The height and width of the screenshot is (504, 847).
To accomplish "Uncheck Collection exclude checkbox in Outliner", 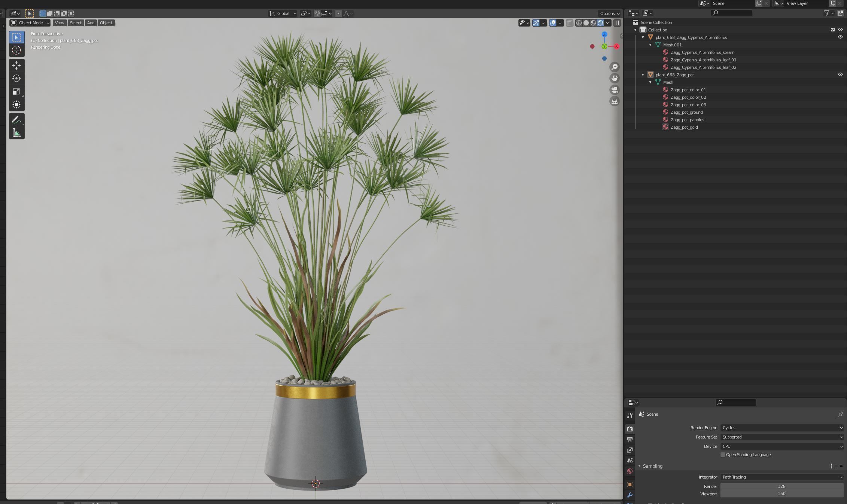I will coord(833,30).
